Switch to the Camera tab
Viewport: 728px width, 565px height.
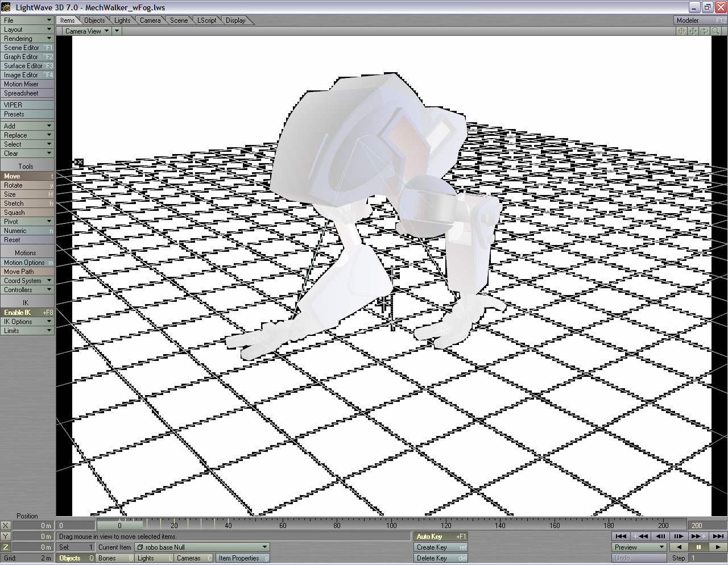tap(150, 20)
